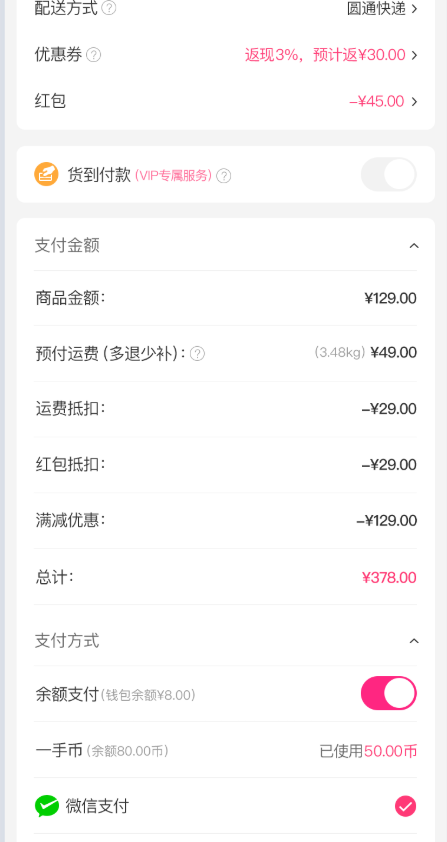Open coupon chevron next to ¥30.00
The height and width of the screenshot is (842, 447).
414,55
